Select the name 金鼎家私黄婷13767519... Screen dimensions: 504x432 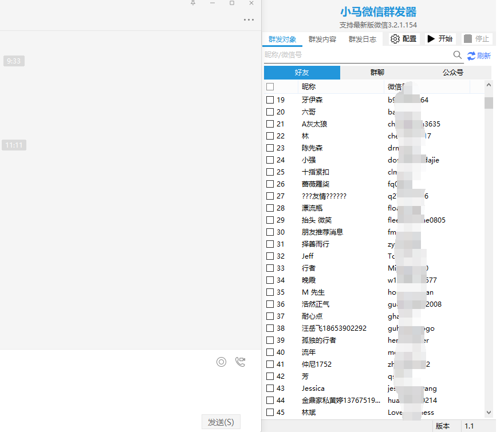coord(341,401)
